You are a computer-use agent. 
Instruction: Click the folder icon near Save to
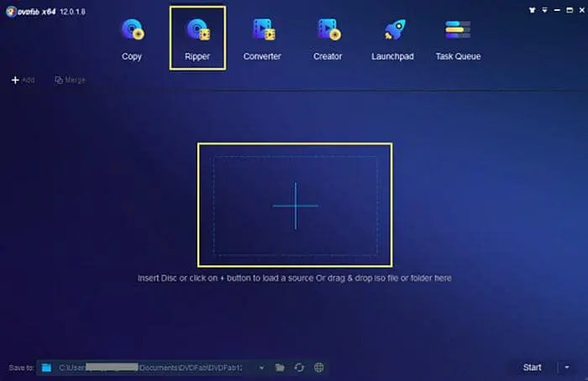click(46, 368)
